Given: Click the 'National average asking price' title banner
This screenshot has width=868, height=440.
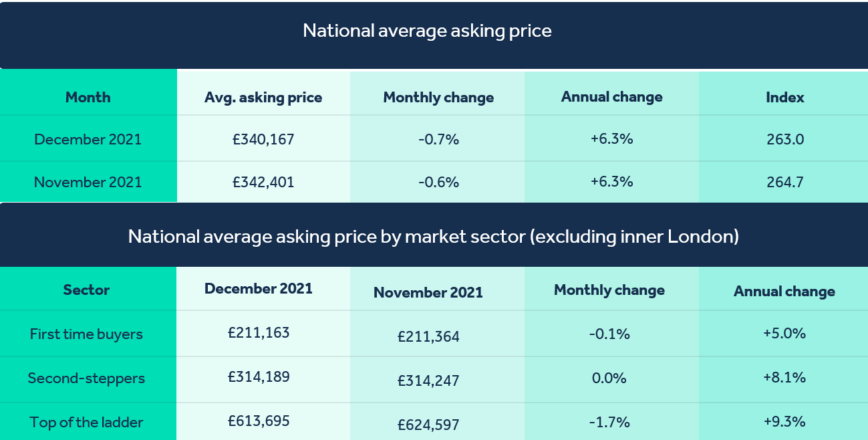Looking at the screenshot, I should click(x=427, y=31).
